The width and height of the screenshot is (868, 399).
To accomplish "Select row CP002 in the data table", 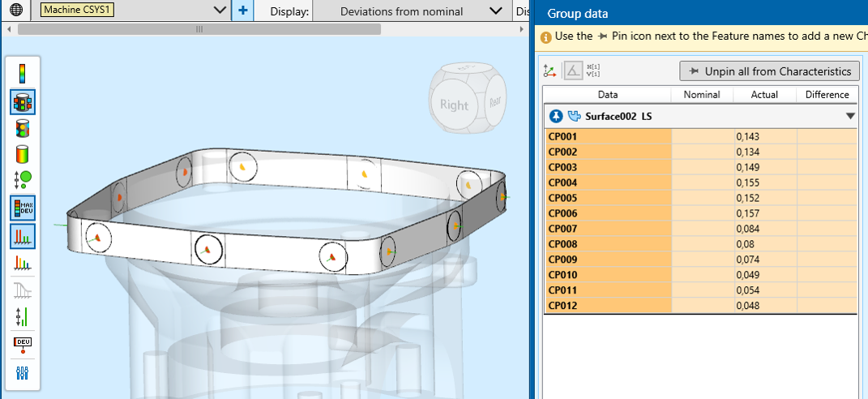I will coord(700,152).
